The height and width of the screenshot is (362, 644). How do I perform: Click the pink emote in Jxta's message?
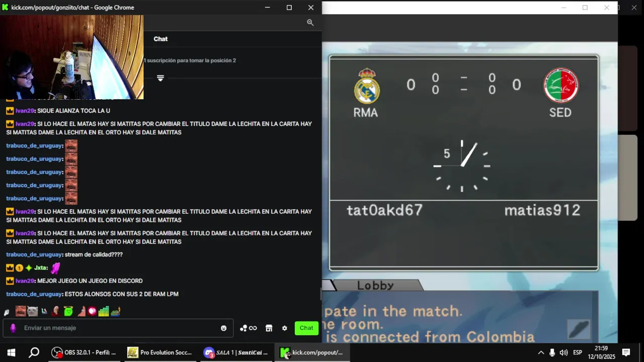(x=55, y=268)
